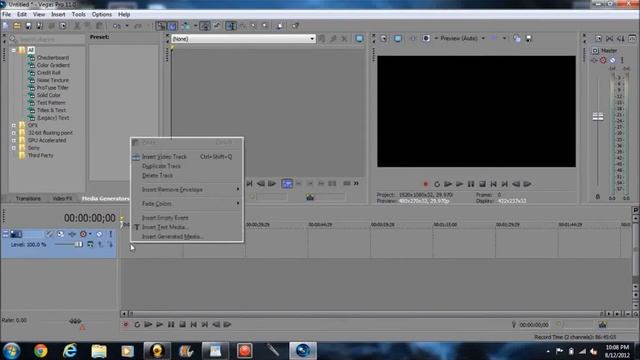Click Copy Snapshot to Clipboard icon

(x=517, y=38)
